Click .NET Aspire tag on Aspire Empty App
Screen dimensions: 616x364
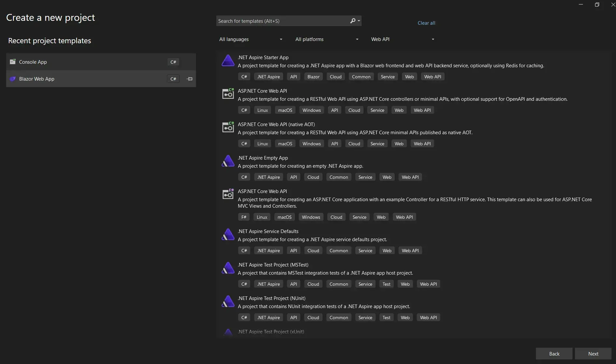pyautogui.click(x=268, y=177)
